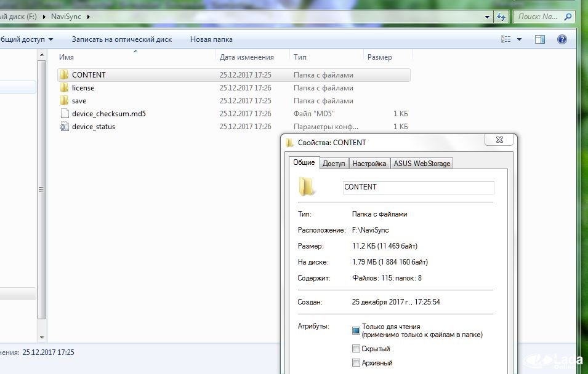588x374 pixels.
Task: Click Новая папка button
Action: click(x=211, y=39)
